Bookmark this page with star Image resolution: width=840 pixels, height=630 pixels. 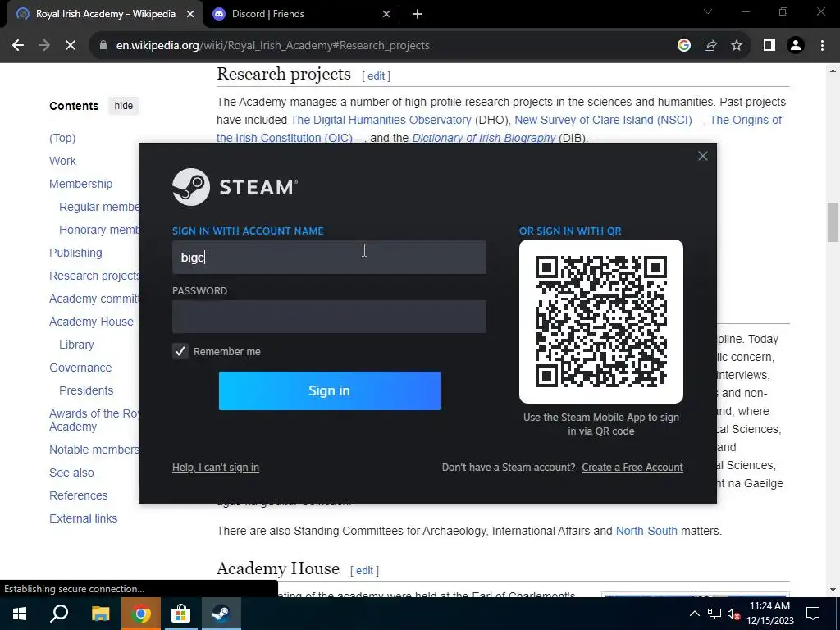(737, 46)
